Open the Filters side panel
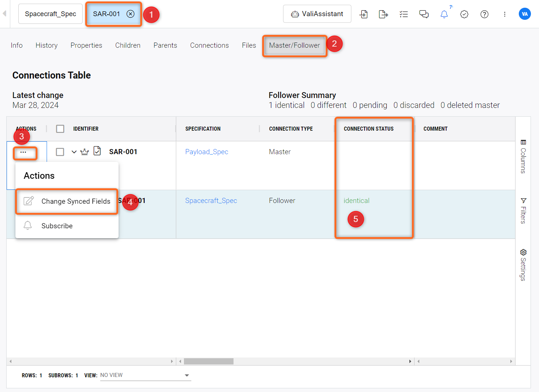 point(523,211)
